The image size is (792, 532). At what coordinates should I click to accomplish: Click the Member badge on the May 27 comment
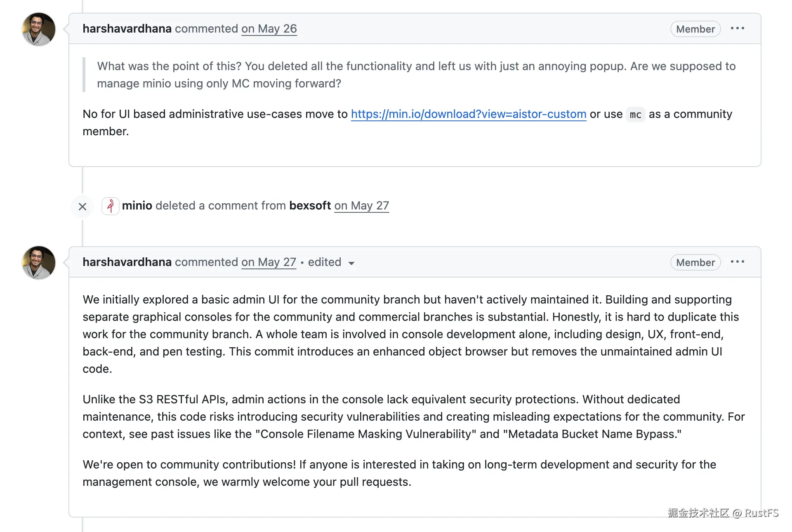click(695, 263)
